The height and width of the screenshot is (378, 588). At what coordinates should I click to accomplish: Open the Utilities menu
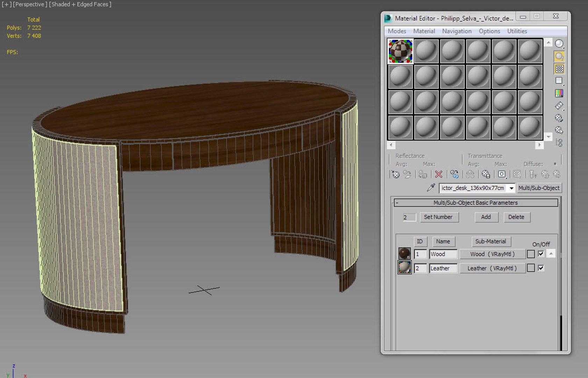point(517,31)
